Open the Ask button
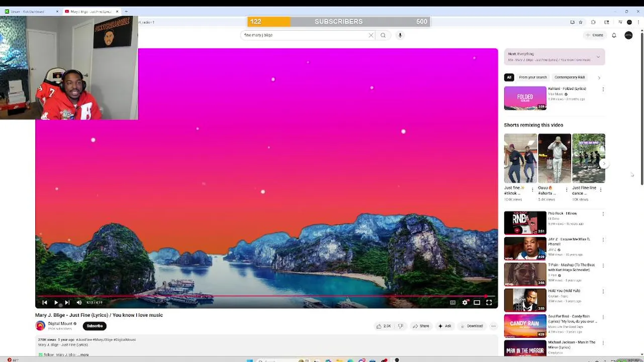 444,326
